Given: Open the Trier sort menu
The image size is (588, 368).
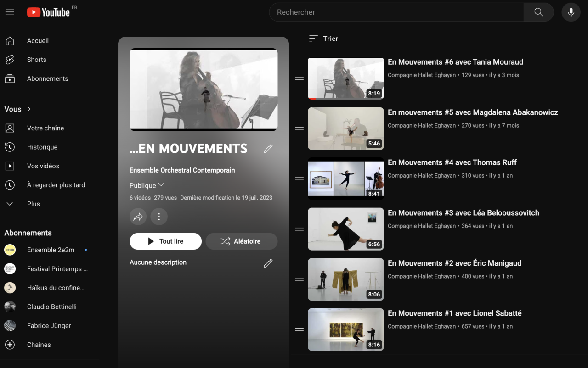Looking at the screenshot, I should [323, 39].
